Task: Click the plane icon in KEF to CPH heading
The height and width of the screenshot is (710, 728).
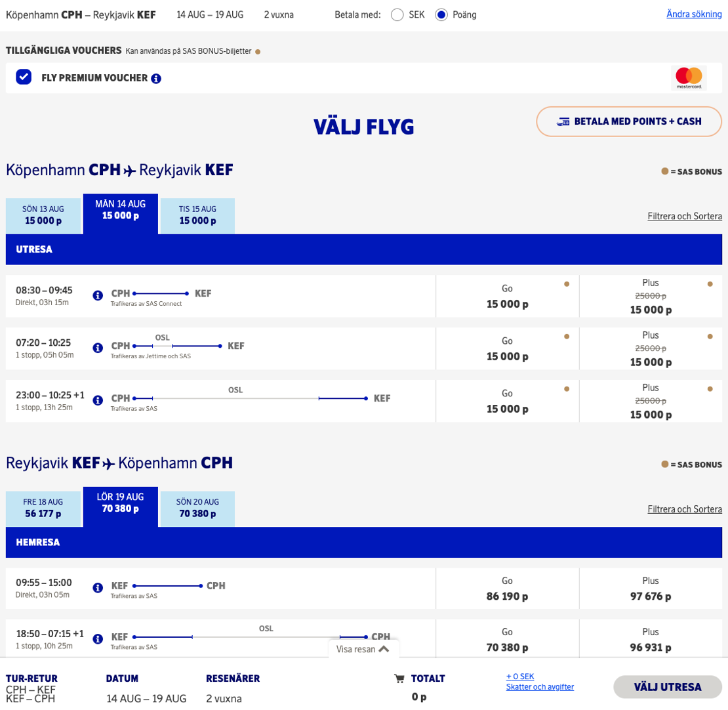Action: [x=108, y=464]
